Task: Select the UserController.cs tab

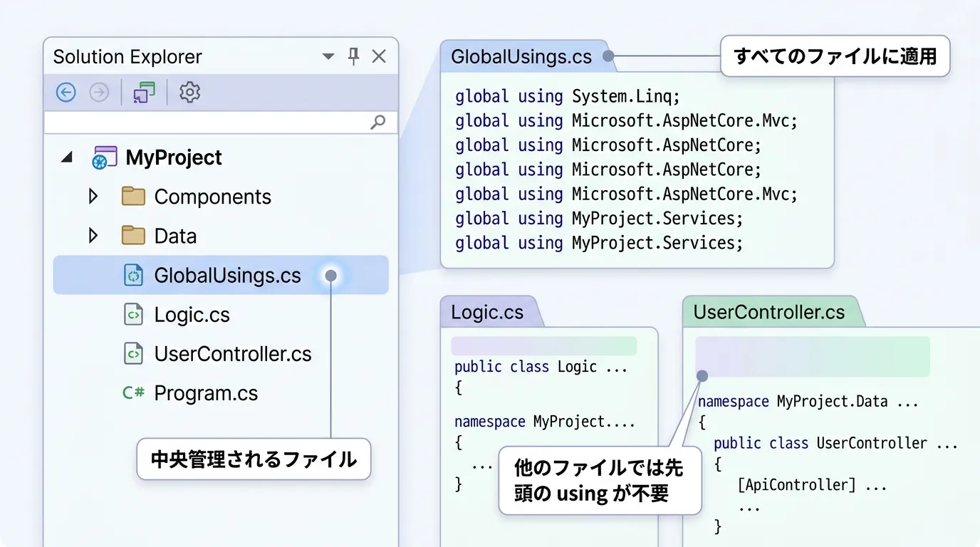Action: coord(768,312)
